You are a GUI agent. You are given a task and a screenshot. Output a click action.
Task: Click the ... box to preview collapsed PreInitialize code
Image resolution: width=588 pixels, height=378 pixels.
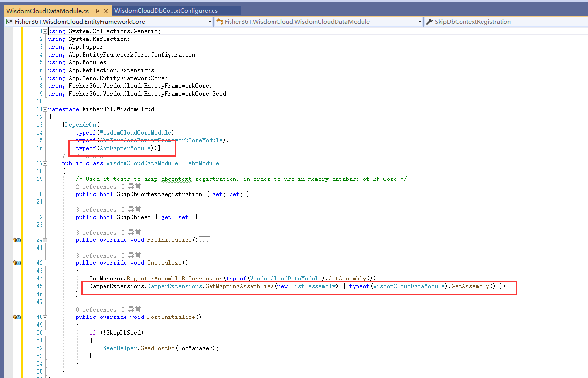(x=204, y=239)
